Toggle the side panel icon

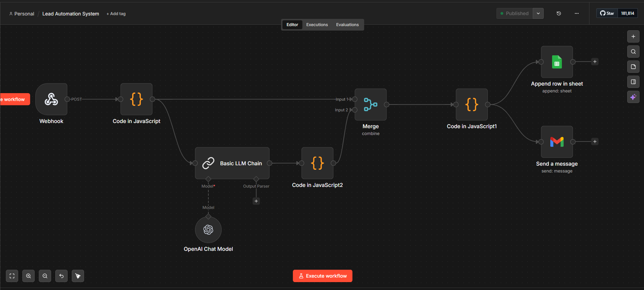pyautogui.click(x=633, y=82)
